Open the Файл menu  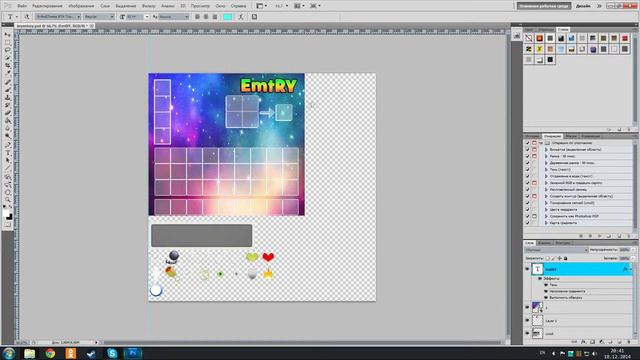pyautogui.click(x=22, y=6)
